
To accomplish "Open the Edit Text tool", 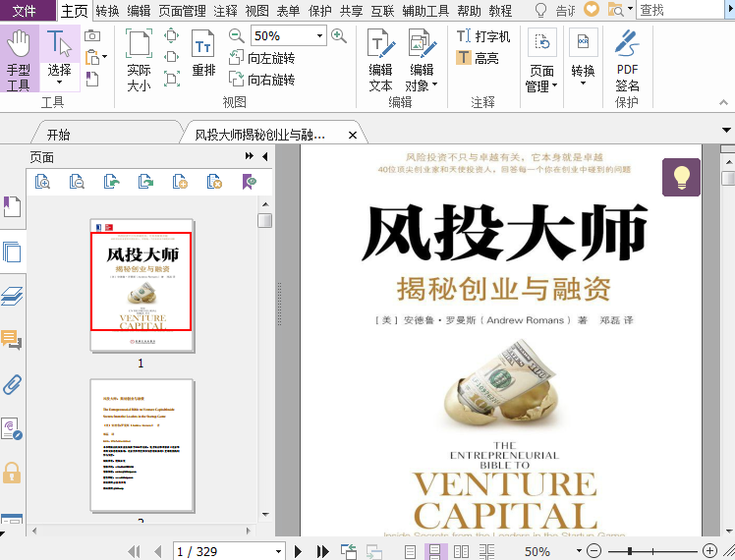I will 380,60.
